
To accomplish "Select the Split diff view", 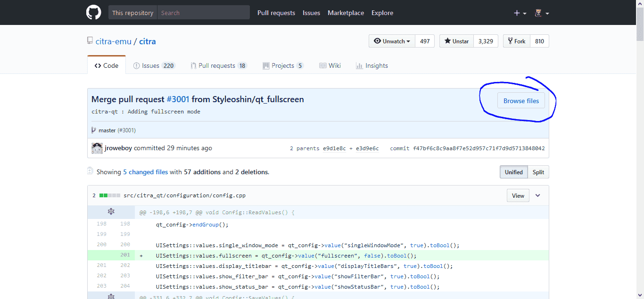I will tap(538, 172).
